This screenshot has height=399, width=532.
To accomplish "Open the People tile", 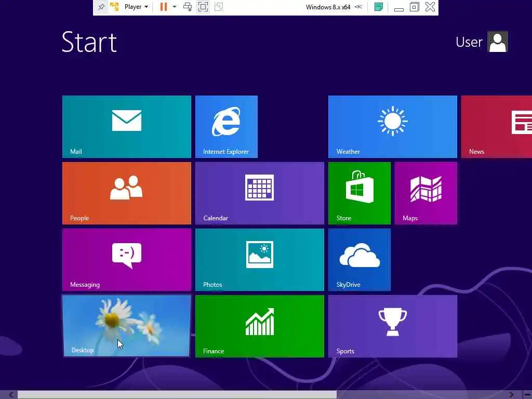I will pos(127,193).
